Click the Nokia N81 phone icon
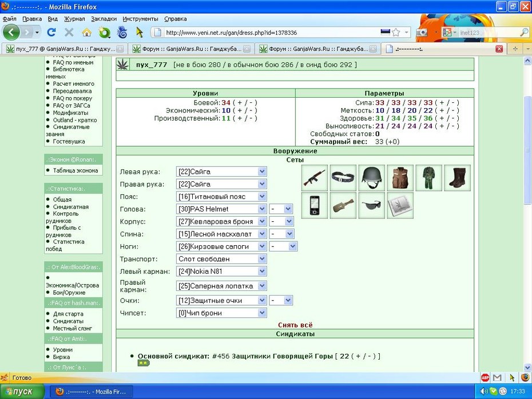This screenshot has height=399, width=532. tap(315, 205)
